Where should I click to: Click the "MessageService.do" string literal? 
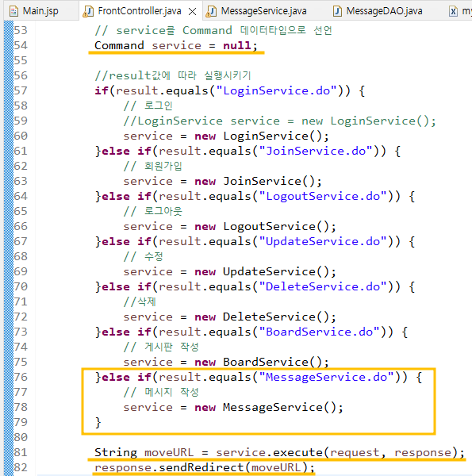[x=326, y=377]
